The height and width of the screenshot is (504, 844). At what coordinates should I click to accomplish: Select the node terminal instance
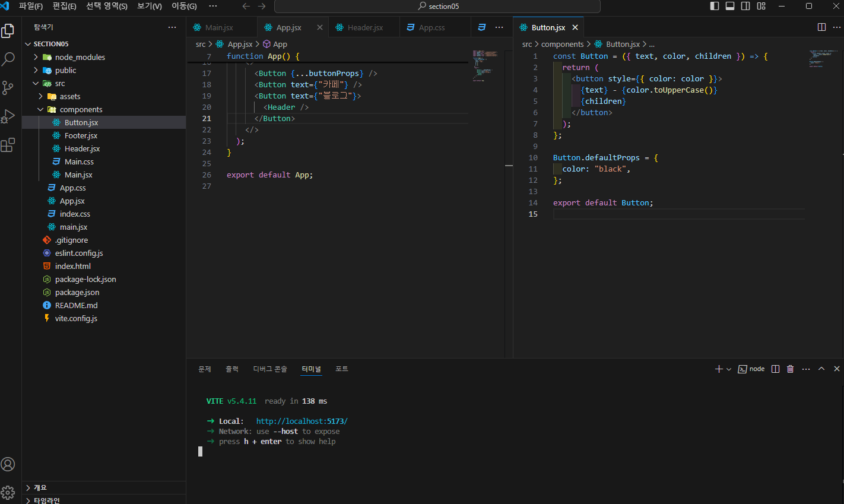(x=751, y=369)
